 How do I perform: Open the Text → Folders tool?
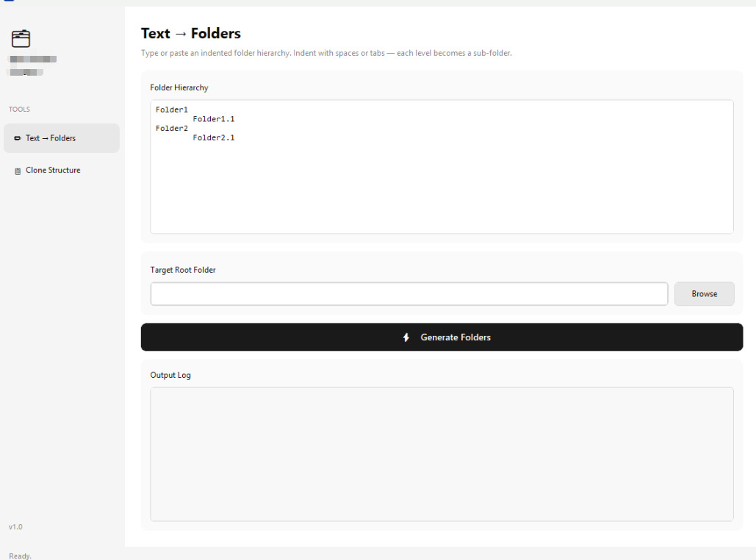[61, 138]
